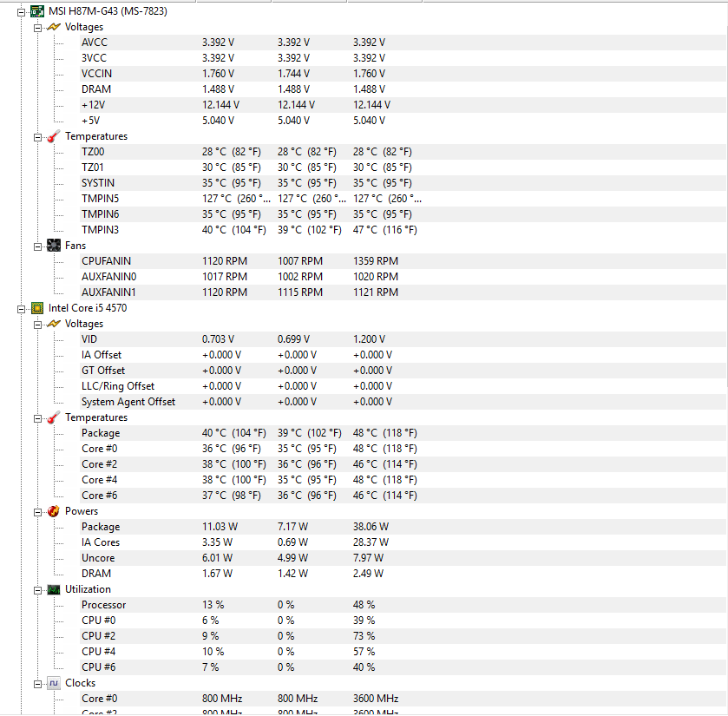Select the CPU #6 utilization row

[x=403, y=667]
